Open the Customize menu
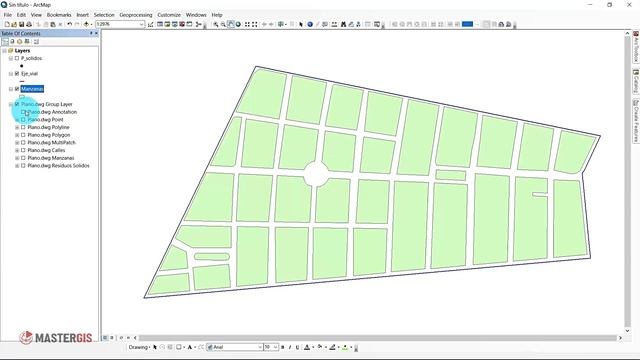Screen dimensions: 640x360 (x=169, y=15)
